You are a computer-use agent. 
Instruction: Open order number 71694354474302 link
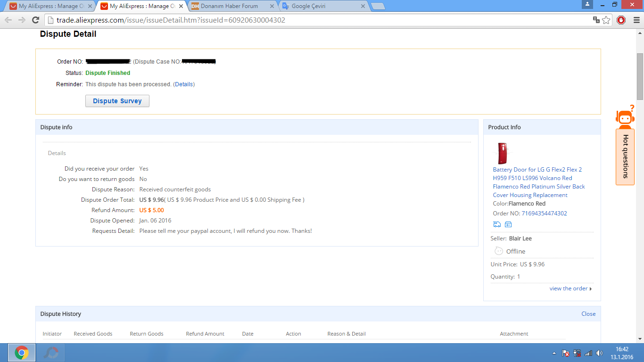click(544, 213)
